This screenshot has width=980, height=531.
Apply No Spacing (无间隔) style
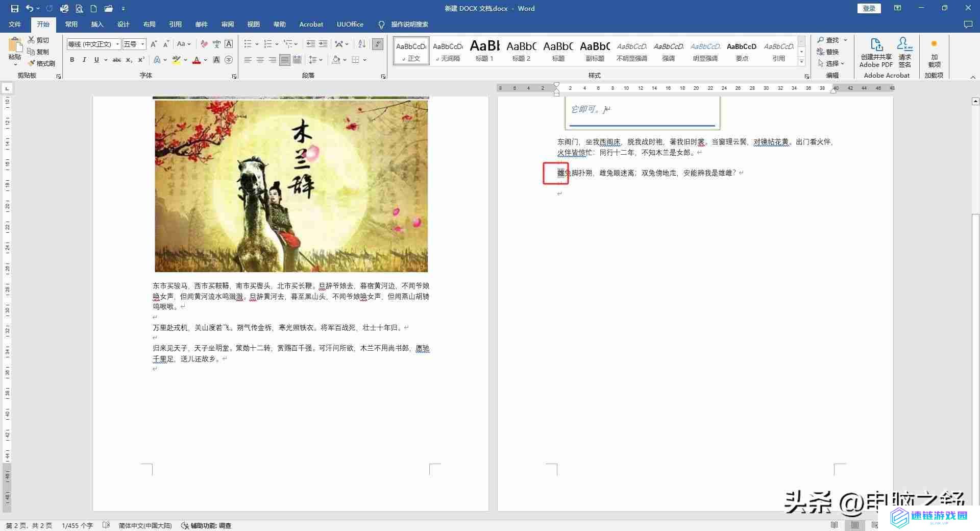448,51
